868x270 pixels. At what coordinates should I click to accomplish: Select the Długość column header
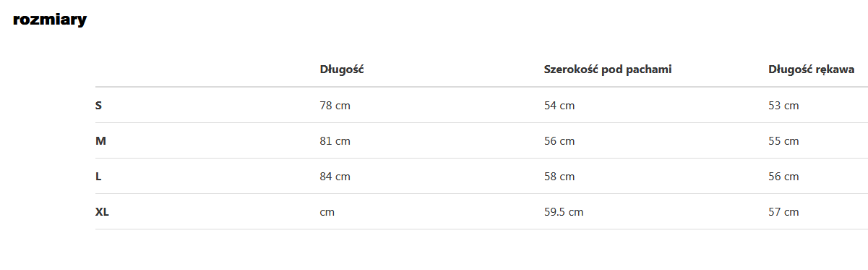click(x=341, y=69)
